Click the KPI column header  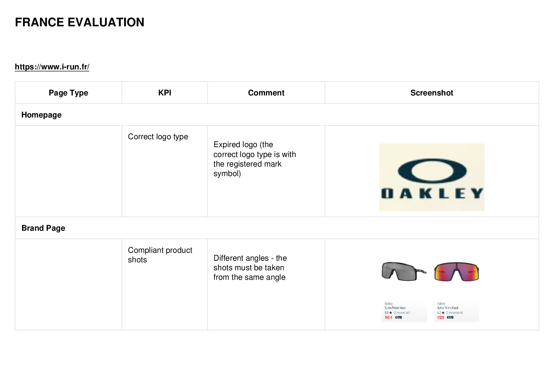(x=164, y=93)
